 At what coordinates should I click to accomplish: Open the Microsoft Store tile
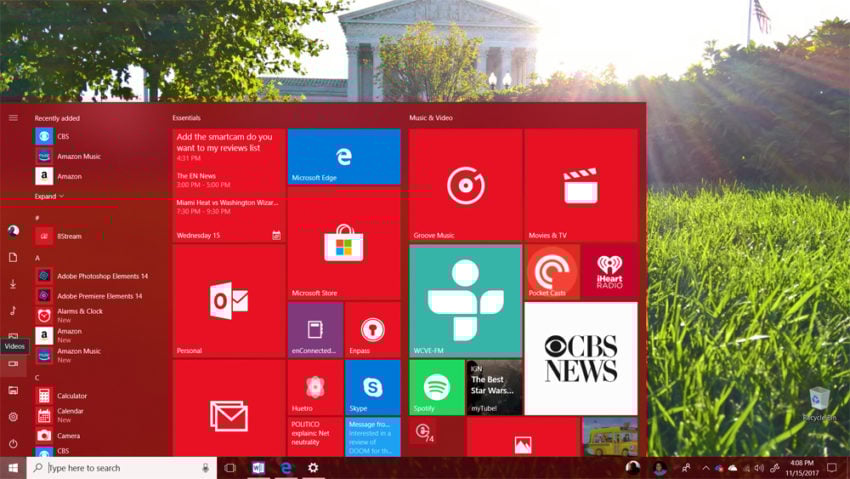pyautogui.click(x=344, y=243)
